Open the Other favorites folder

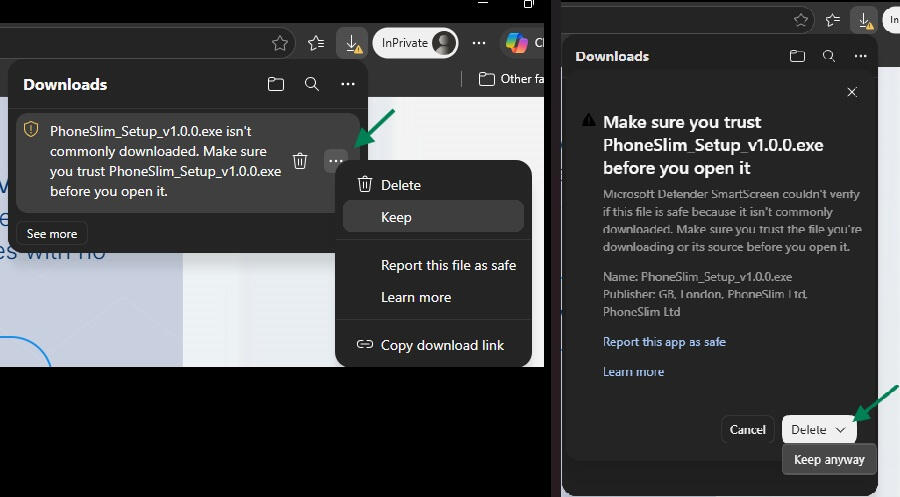click(x=511, y=79)
